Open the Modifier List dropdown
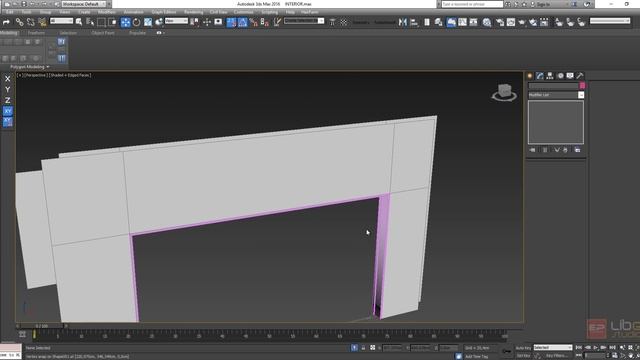Viewport: 640px width, 360px height. pos(556,95)
